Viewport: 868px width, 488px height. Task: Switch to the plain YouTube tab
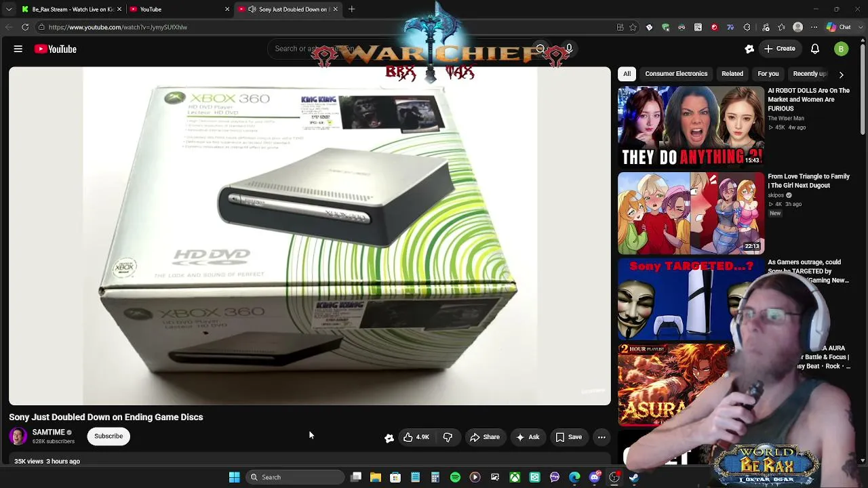[178, 9]
